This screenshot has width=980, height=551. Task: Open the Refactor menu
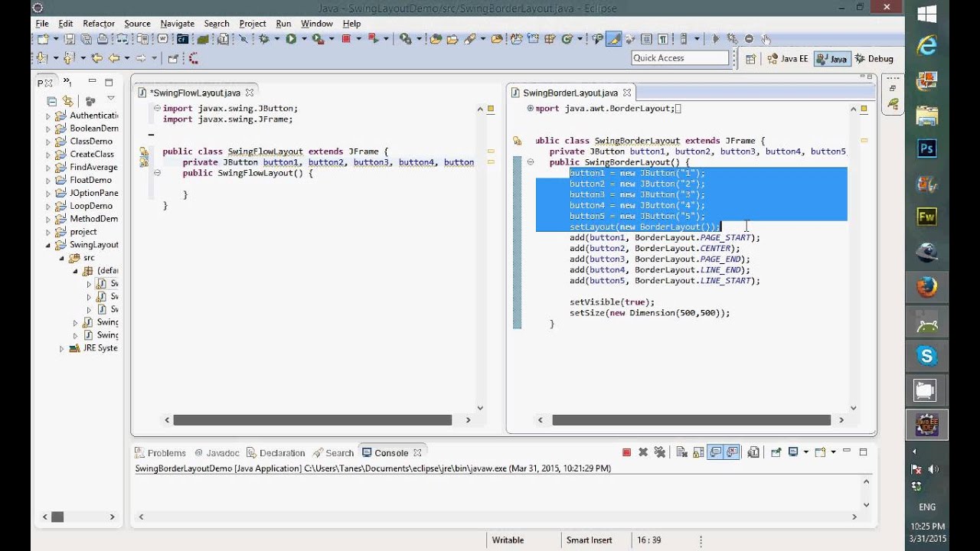[99, 24]
